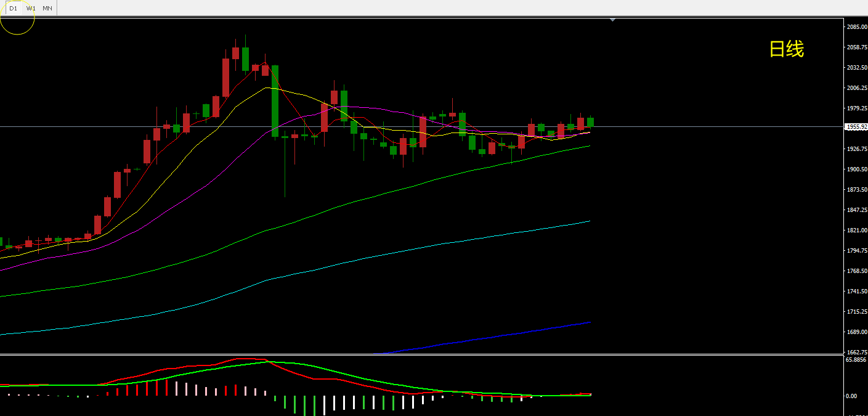Click the 1715.25 price scale label
Viewport: 868px width, 416px height.
coord(857,312)
